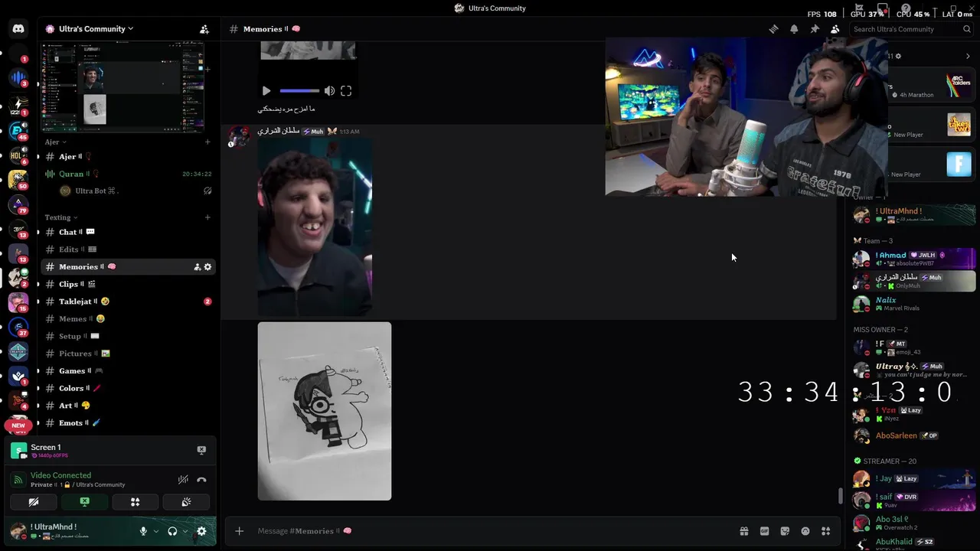Open the soundboard button

[186, 502]
